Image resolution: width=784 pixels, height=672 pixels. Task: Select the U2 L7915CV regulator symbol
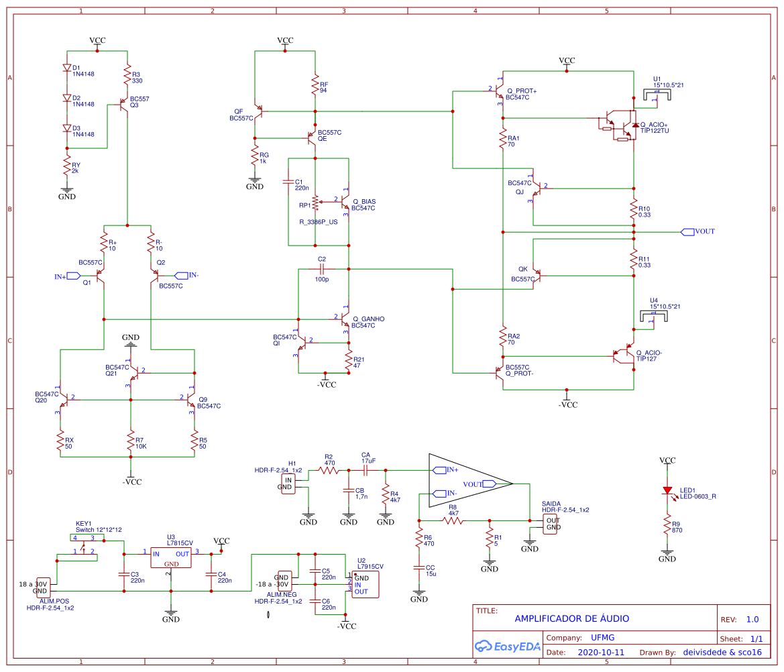(x=366, y=583)
